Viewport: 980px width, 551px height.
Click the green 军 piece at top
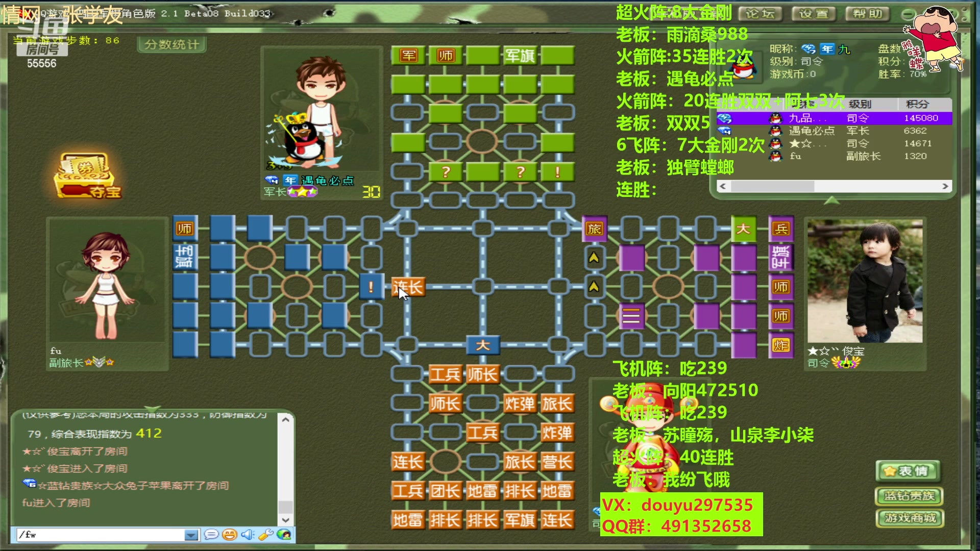[x=408, y=55]
